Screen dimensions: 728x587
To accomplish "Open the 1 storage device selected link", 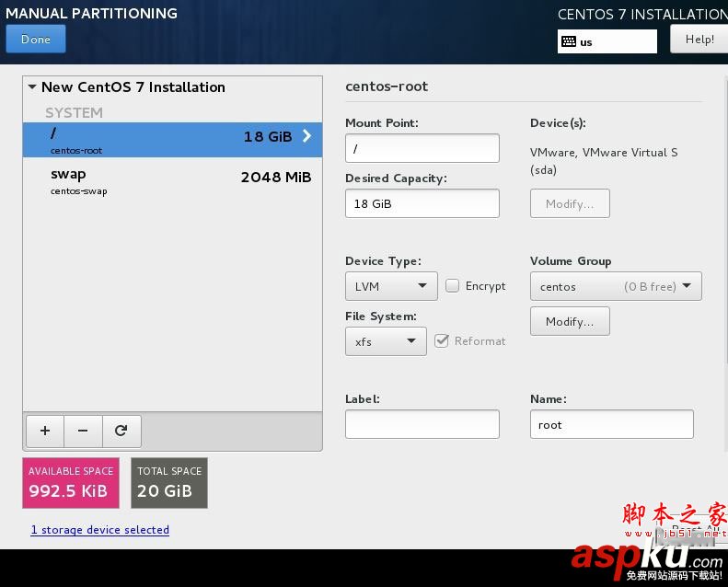I will click(99, 529).
